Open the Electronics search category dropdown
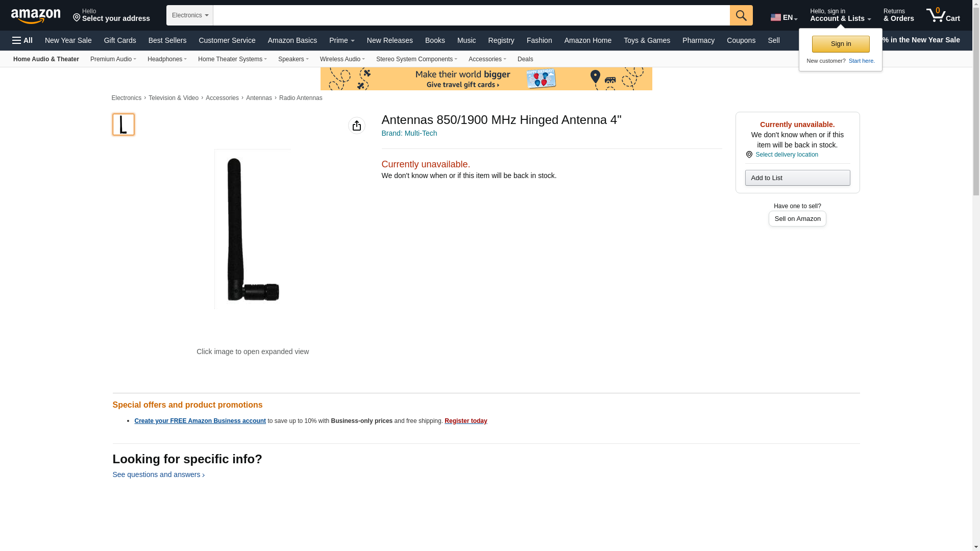 [190, 15]
